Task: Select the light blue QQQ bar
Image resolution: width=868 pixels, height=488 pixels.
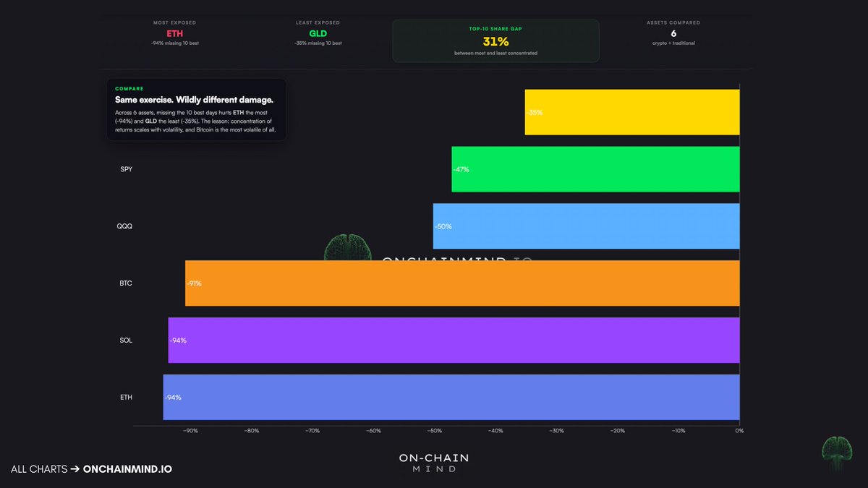Action: point(587,226)
